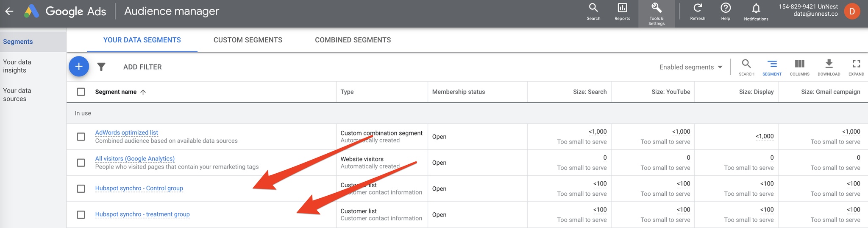Check Hubspot synchro - treatment group checkbox
Screen dimensions: 868x228
[81, 215]
